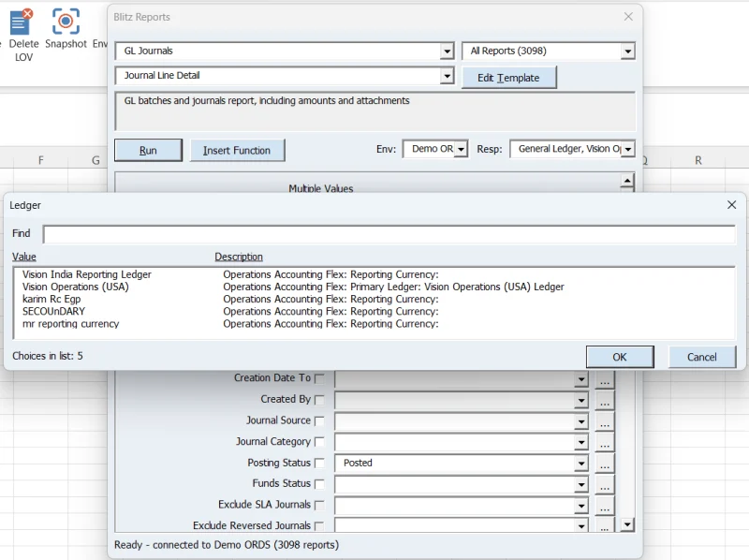This screenshot has width=749, height=560.
Task: Open the Env Demo OR dropdown
Action: point(461,149)
